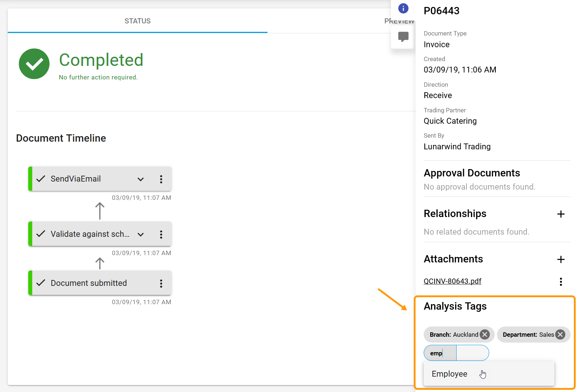Open the QCINV-80643.pdf attachment link
The image size is (579, 392).
pos(453,281)
